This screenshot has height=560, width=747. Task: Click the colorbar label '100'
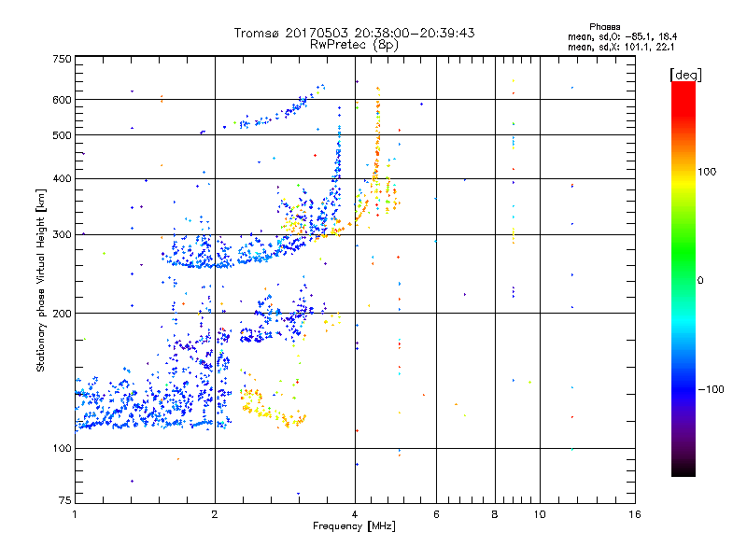click(x=707, y=172)
